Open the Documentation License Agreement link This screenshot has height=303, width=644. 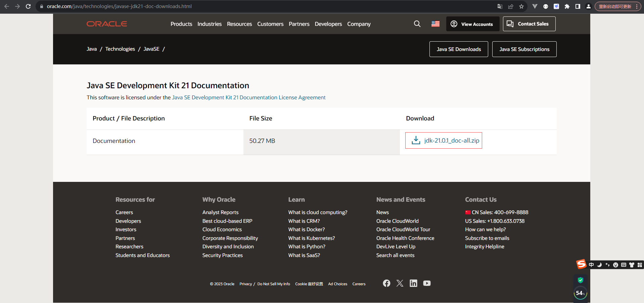pyautogui.click(x=249, y=97)
